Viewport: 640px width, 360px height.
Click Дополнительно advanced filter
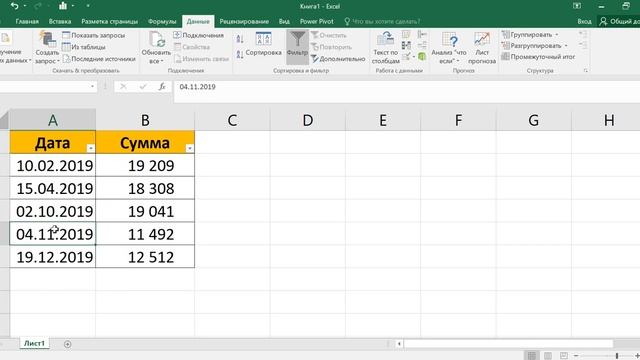pos(338,59)
